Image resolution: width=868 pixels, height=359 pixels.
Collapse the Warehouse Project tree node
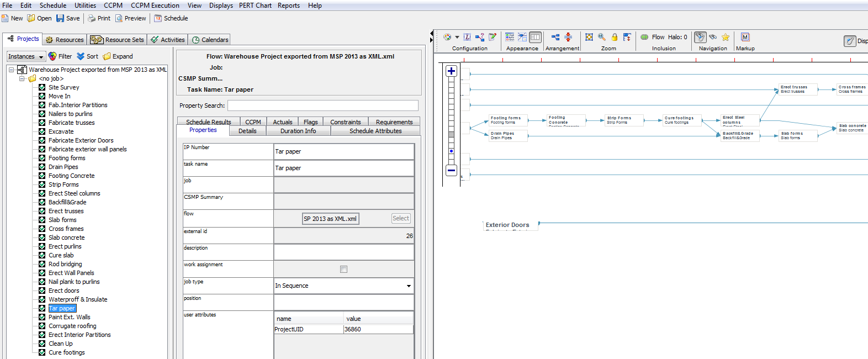tap(12, 70)
